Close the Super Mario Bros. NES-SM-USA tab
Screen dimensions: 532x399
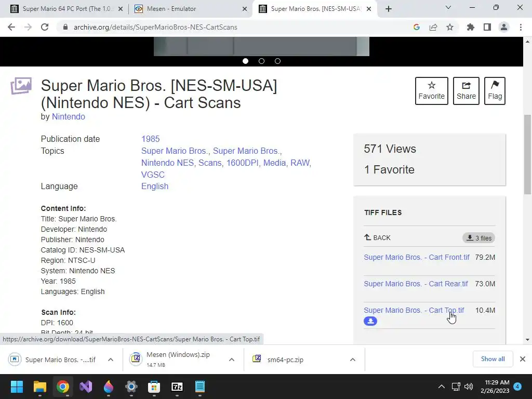369,9
